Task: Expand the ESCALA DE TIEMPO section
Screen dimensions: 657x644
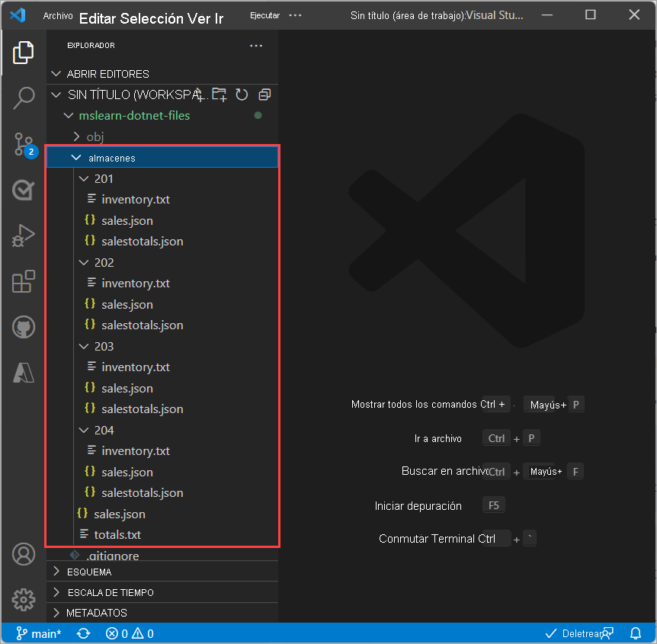Action: pyautogui.click(x=110, y=592)
